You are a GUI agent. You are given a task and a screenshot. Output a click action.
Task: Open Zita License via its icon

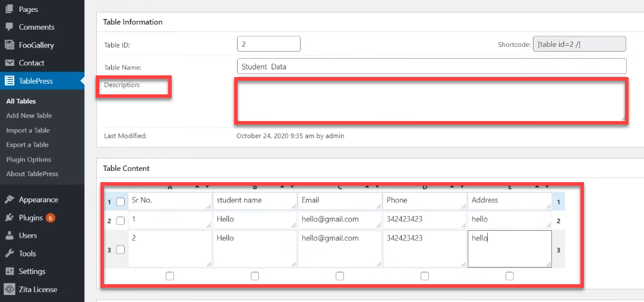pos(9,290)
